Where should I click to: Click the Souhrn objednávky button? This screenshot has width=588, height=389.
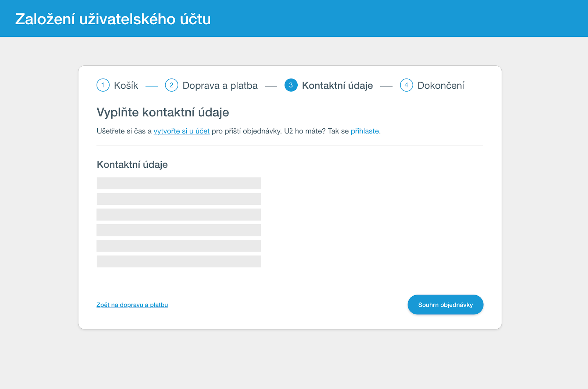(x=445, y=304)
